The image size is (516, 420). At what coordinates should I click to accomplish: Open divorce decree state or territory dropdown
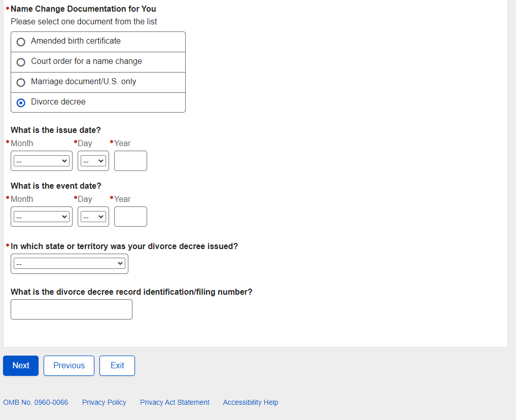[x=70, y=264]
